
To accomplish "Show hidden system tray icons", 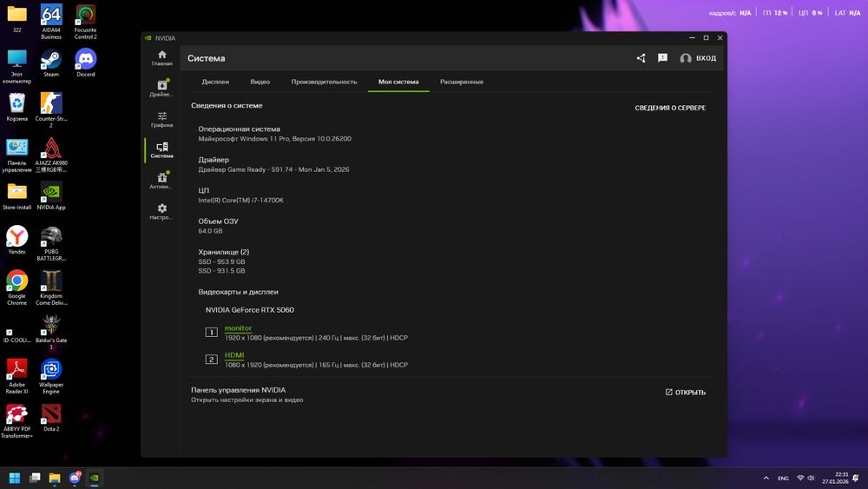I will point(766,478).
